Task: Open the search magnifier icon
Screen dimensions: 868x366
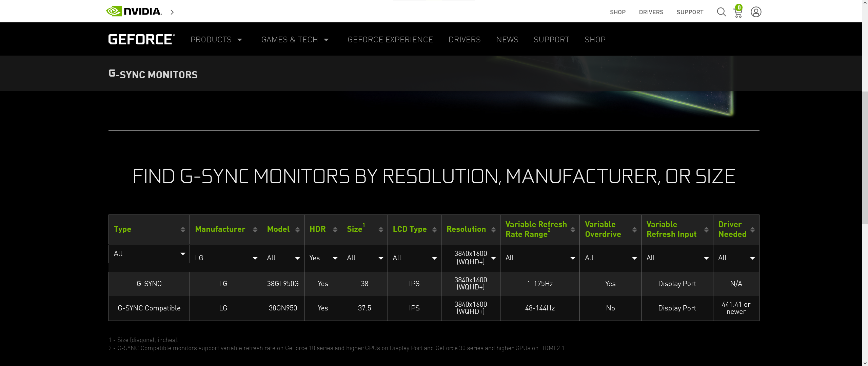Action: tap(721, 12)
